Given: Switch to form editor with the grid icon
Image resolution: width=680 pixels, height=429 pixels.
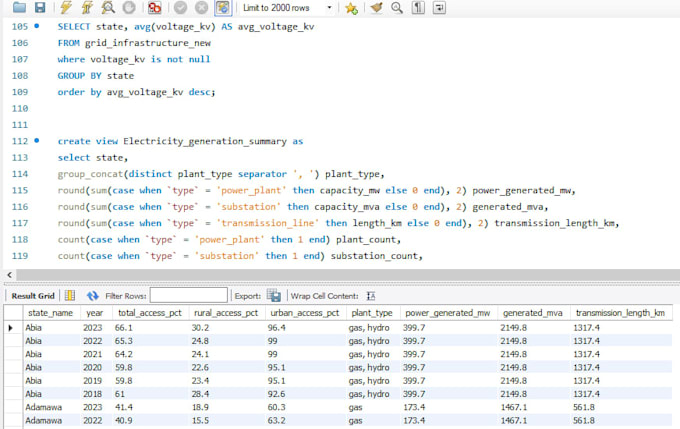Looking at the screenshot, I should [70, 296].
